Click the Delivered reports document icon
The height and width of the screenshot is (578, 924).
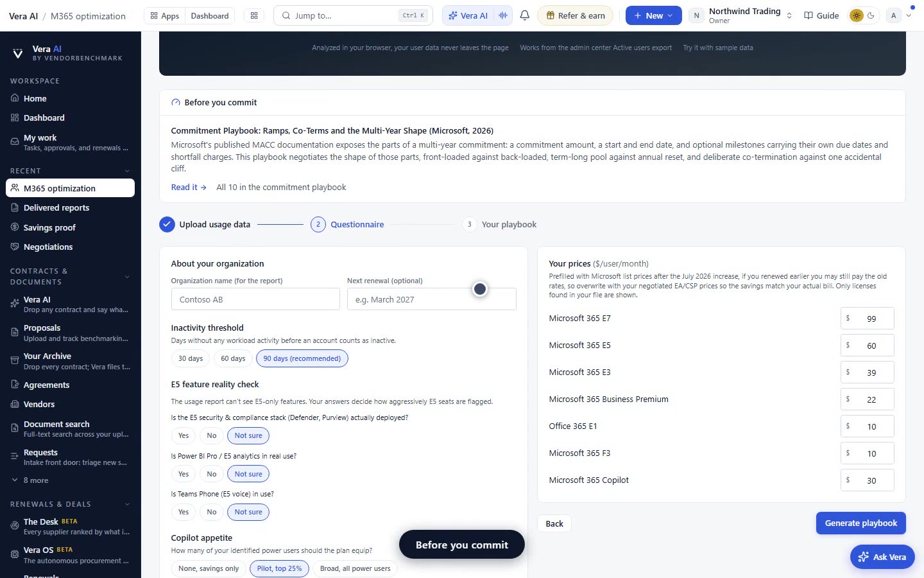point(15,207)
